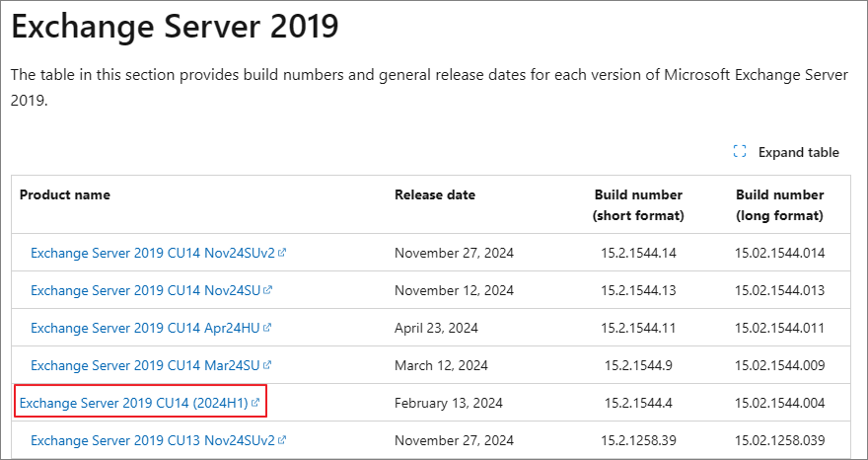Select long build number 15.02.1544.011
This screenshot has width=868, height=460.
[x=780, y=328]
